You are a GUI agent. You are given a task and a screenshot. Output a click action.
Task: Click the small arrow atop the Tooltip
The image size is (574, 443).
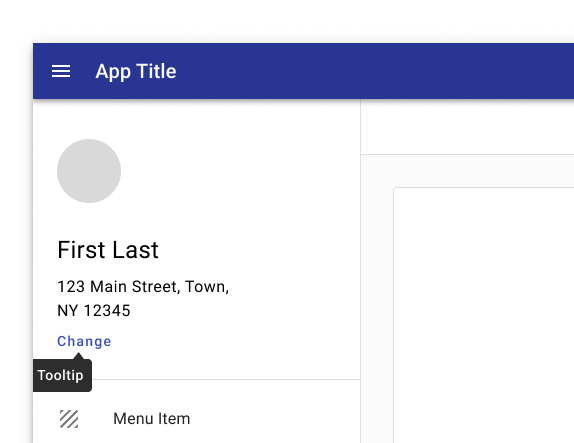(x=78, y=356)
